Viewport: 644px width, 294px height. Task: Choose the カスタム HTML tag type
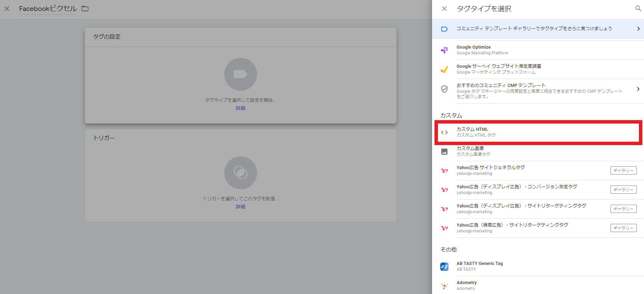[x=538, y=132]
